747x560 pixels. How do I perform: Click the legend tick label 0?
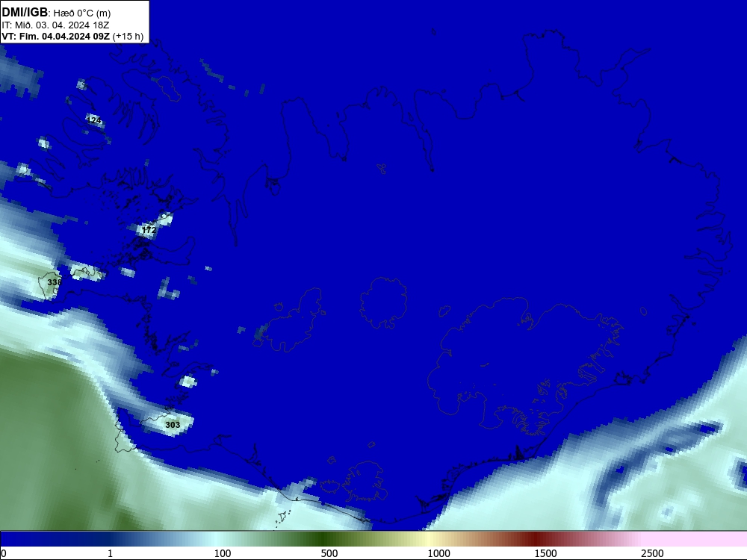point(4,553)
